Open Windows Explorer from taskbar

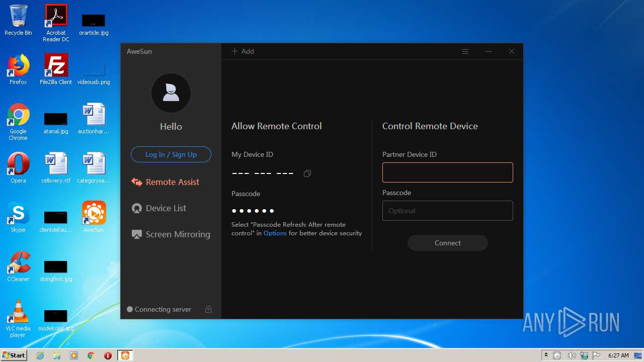point(57,355)
